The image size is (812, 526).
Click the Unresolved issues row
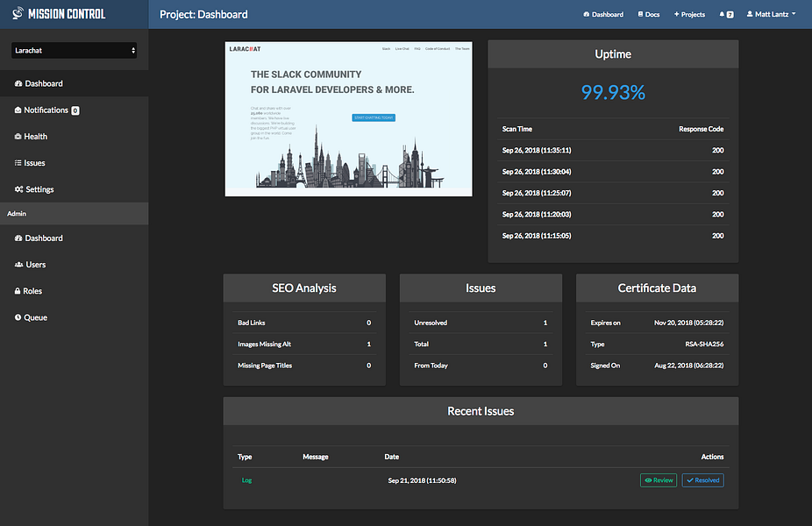click(481, 323)
